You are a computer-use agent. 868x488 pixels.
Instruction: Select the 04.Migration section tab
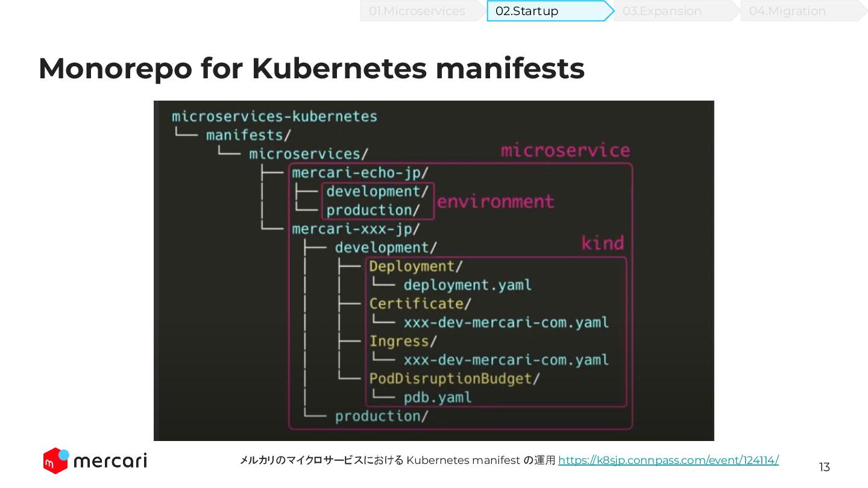(x=803, y=11)
